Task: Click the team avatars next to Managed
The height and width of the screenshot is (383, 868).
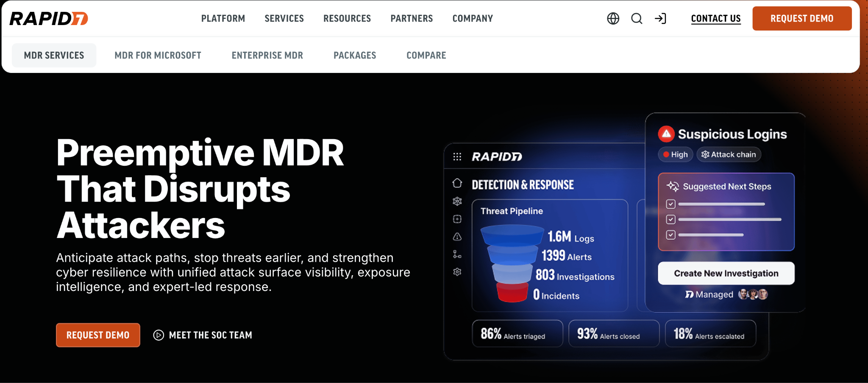Action: click(x=753, y=294)
